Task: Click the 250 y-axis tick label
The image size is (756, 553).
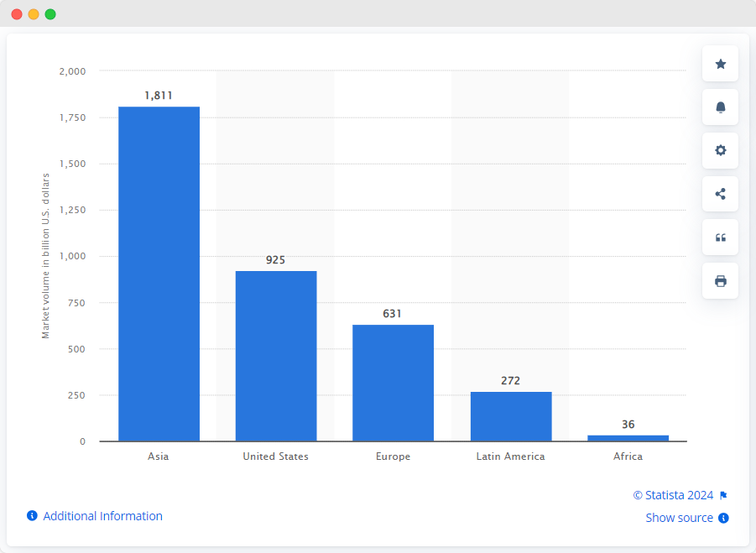Action: tap(76, 395)
